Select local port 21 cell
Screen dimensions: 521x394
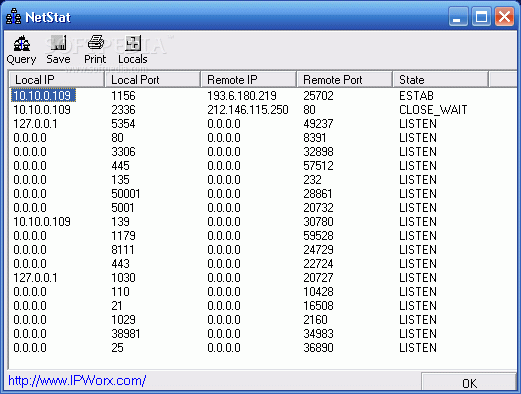point(117,306)
